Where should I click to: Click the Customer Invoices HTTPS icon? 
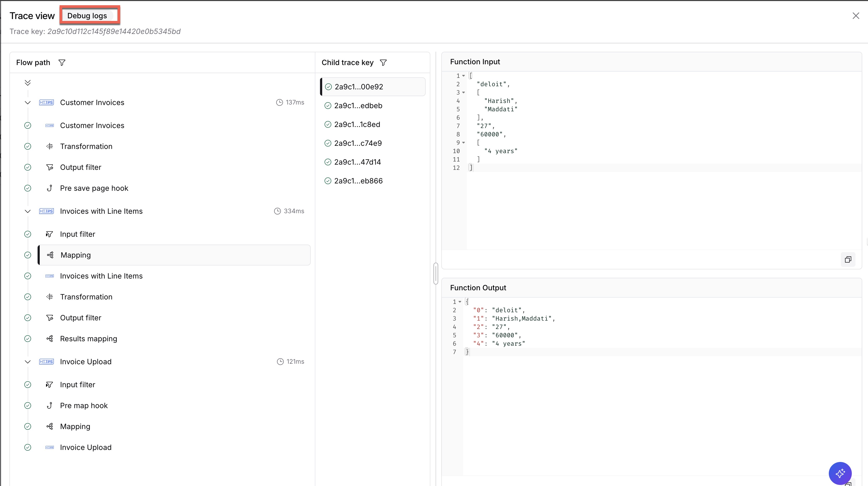tap(47, 102)
